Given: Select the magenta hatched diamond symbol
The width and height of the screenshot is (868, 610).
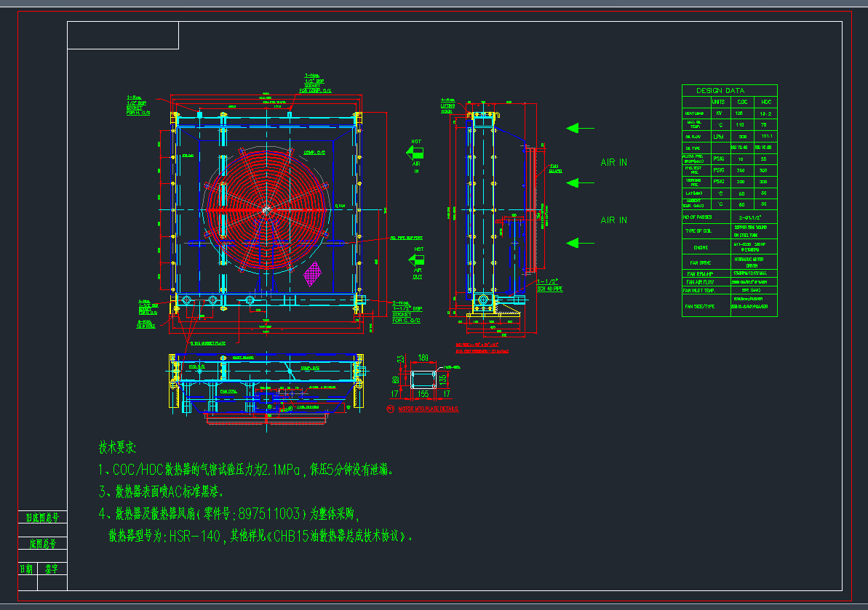Looking at the screenshot, I should [x=312, y=273].
